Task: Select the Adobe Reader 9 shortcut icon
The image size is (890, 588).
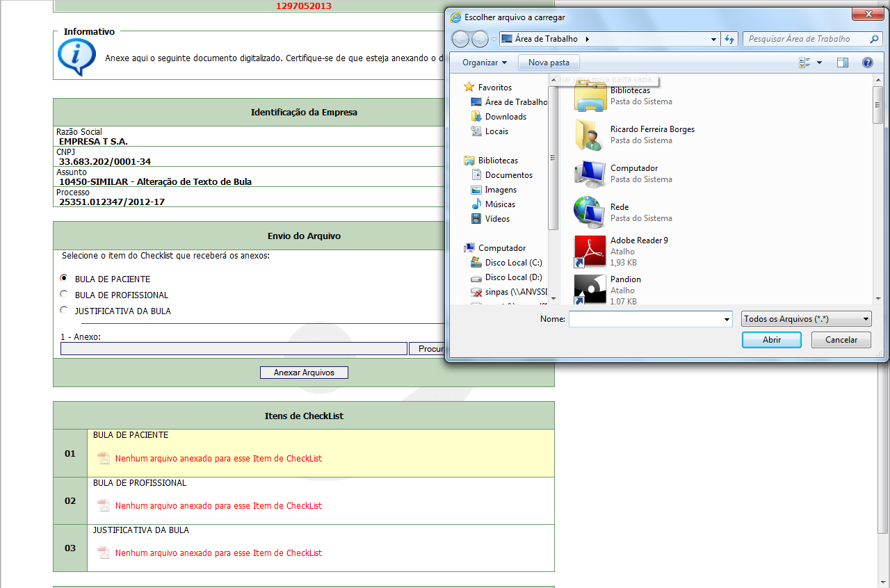Action: (590, 252)
